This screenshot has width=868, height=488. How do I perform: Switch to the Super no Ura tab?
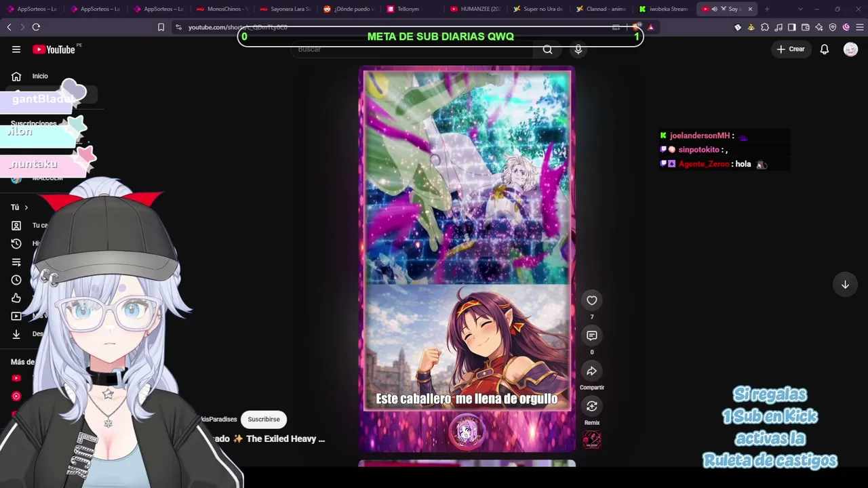[x=539, y=9]
